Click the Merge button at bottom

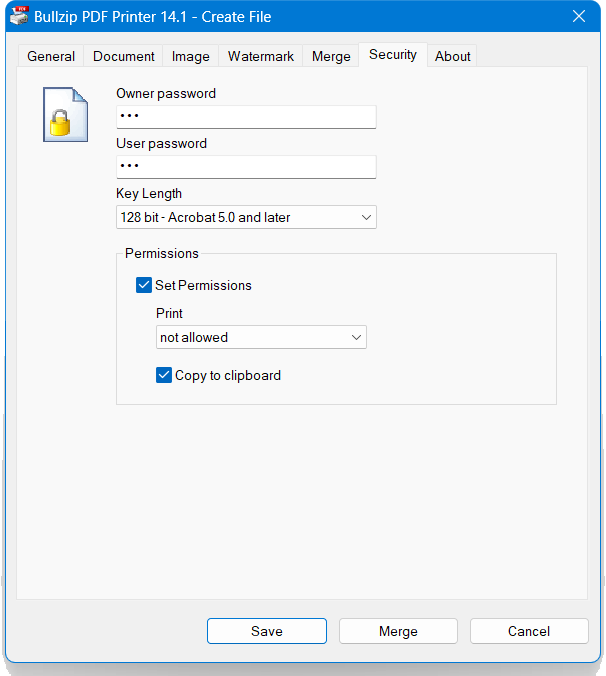[398, 631]
